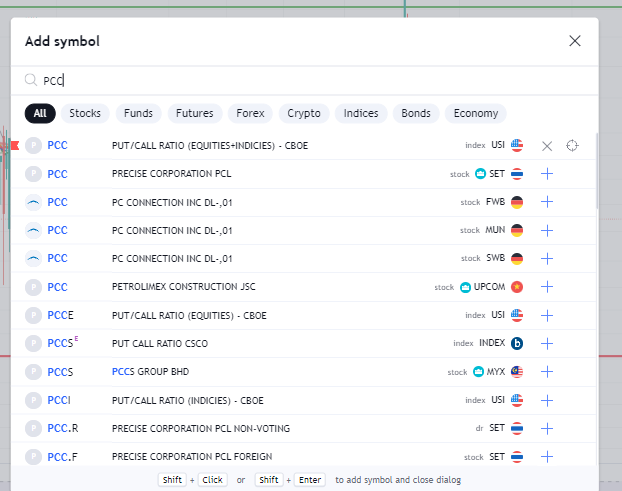
Task: Select the Futures filter tab
Action: (195, 113)
